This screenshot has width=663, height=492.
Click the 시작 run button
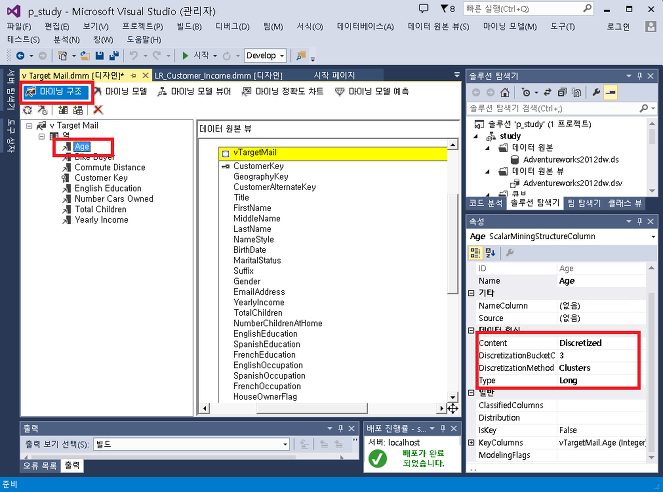coord(197,55)
